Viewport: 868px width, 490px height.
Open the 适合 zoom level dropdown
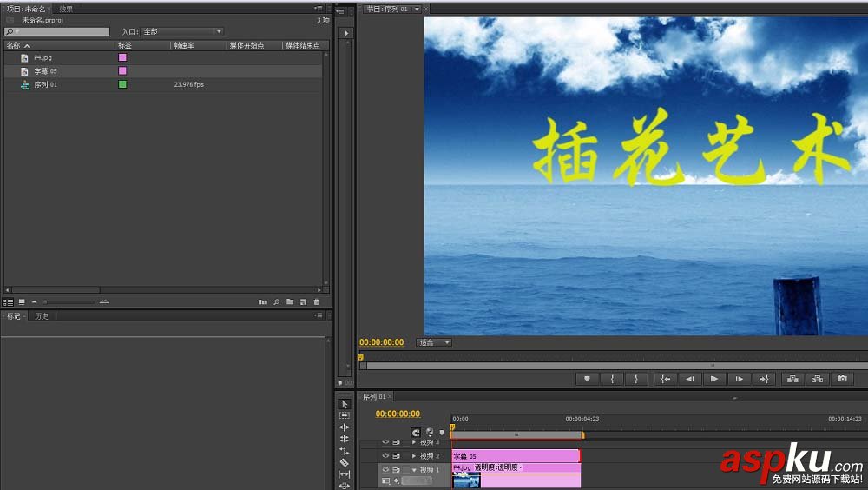(x=434, y=342)
